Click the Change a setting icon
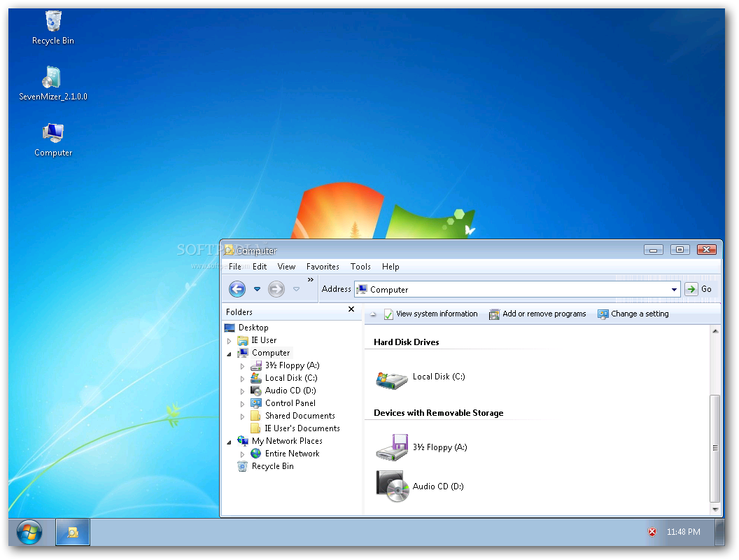Screen dimensions: 739x560 tap(603, 314)
